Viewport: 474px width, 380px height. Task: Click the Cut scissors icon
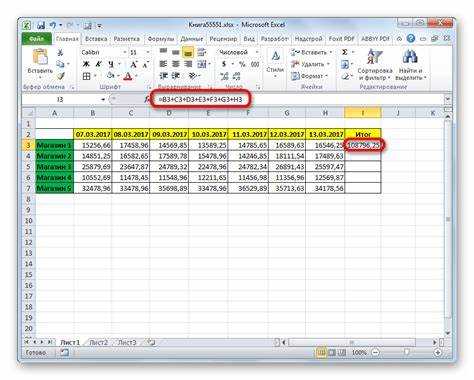tap(60, 52)
